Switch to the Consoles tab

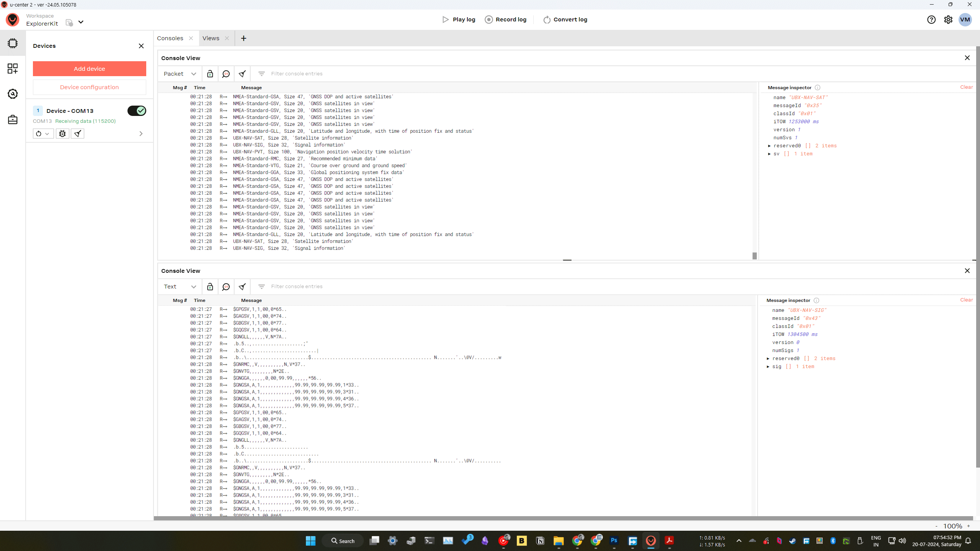170,38
